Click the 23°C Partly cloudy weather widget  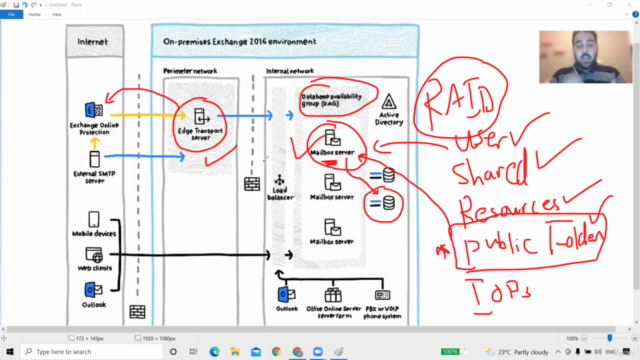(x=518, y=352)
